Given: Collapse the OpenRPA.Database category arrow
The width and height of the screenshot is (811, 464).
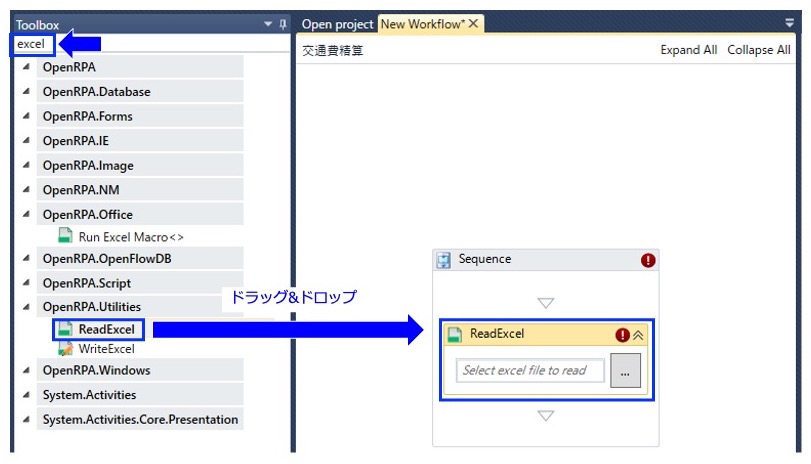Looking at the screenshot, I should point(26,92).
